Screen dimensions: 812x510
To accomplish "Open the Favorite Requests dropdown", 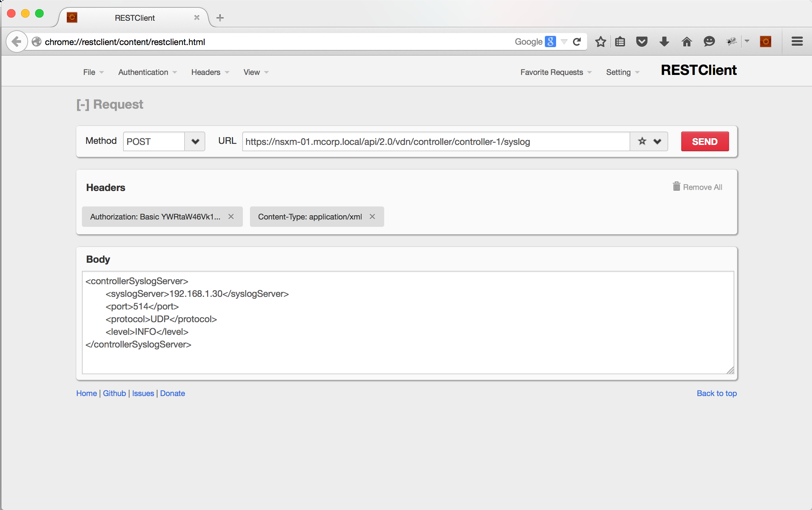I will 556,72.
